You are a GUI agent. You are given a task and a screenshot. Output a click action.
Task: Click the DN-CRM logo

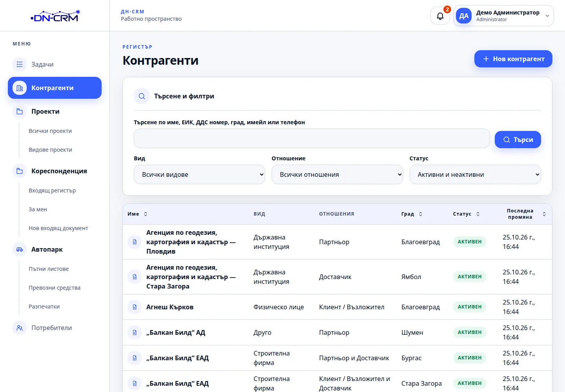55,16
